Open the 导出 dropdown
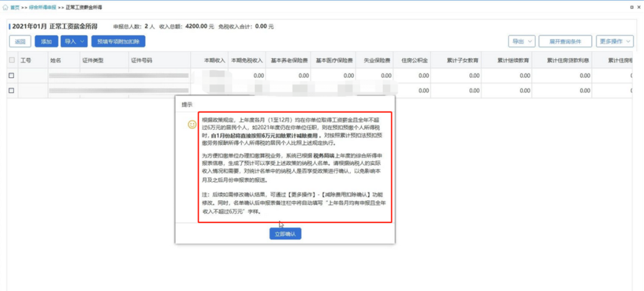This screenshot has height=291, width=644. pyautogui.click(x=522, y=42)
